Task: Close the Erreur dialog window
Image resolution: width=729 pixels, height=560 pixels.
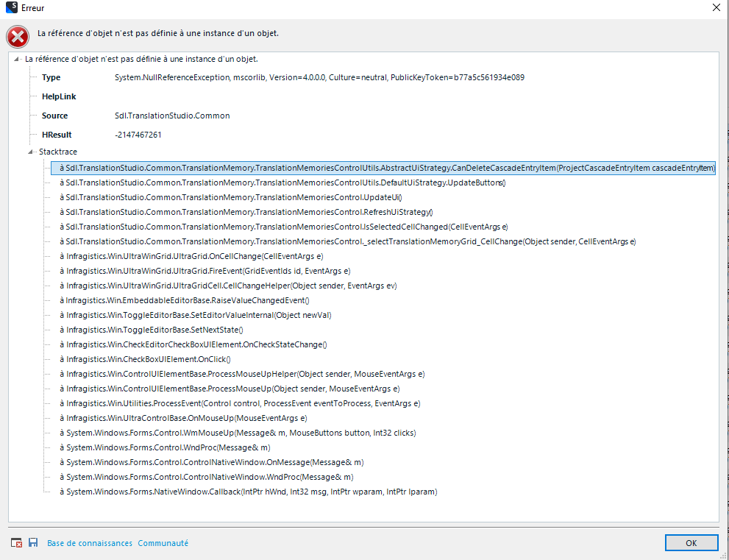Action: click(x=716, y=7)
